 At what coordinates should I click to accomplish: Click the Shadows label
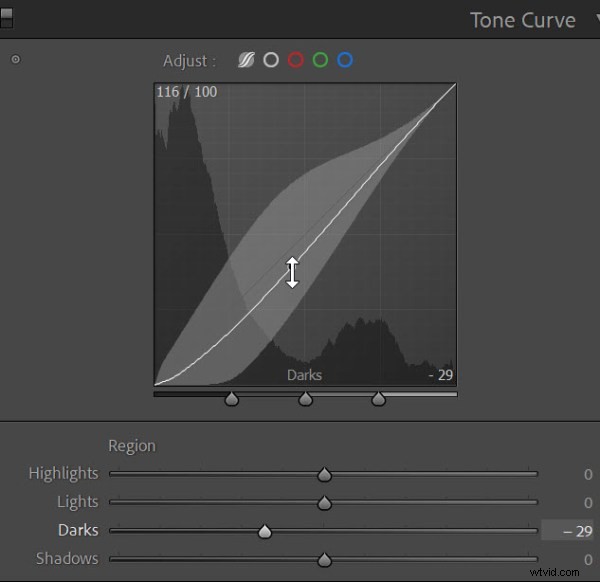point(67,559)
